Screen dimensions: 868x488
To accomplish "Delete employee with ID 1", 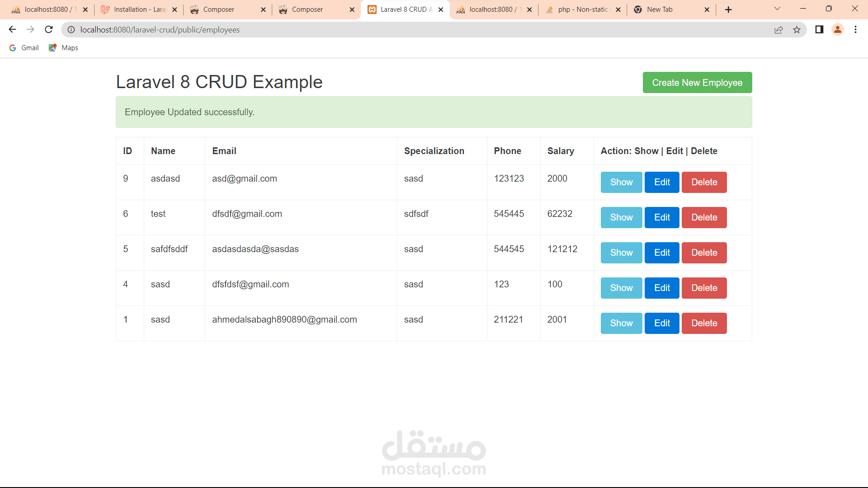I will (x=704, y=323).
